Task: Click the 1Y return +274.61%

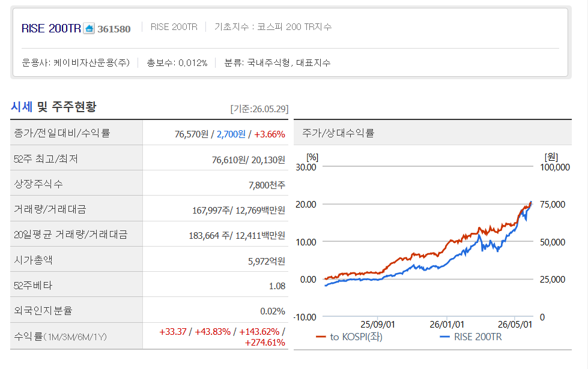Action: [265, 343]
